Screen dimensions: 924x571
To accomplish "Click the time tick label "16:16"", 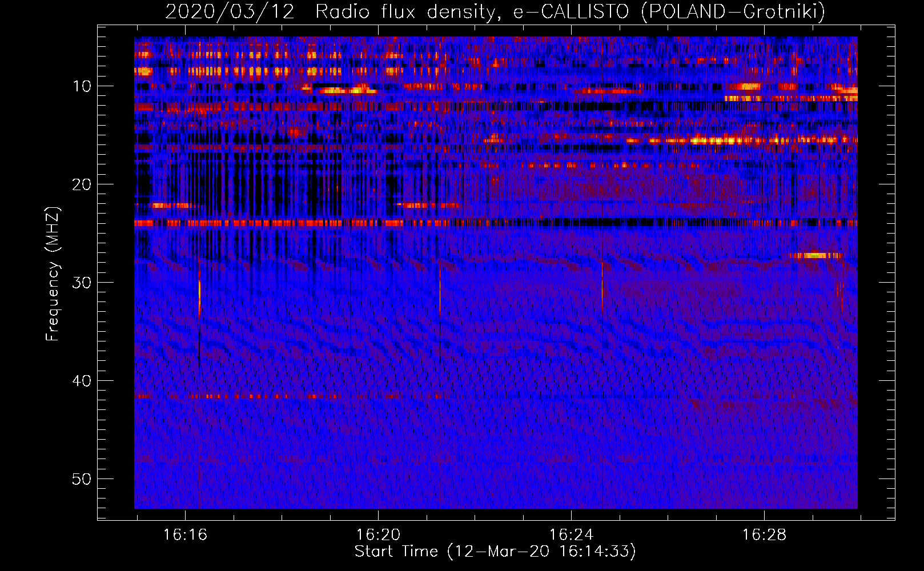I will [x=185, y=535].
